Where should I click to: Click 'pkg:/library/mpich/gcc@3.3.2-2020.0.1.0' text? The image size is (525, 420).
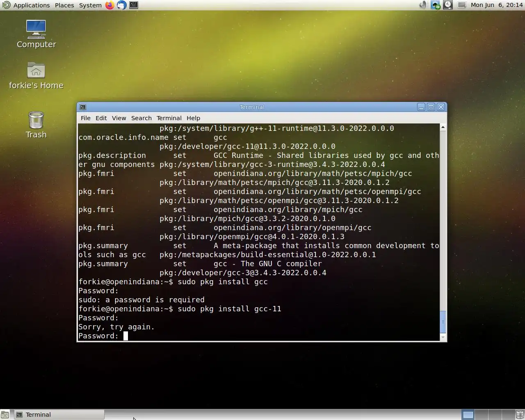coord(247,219)
